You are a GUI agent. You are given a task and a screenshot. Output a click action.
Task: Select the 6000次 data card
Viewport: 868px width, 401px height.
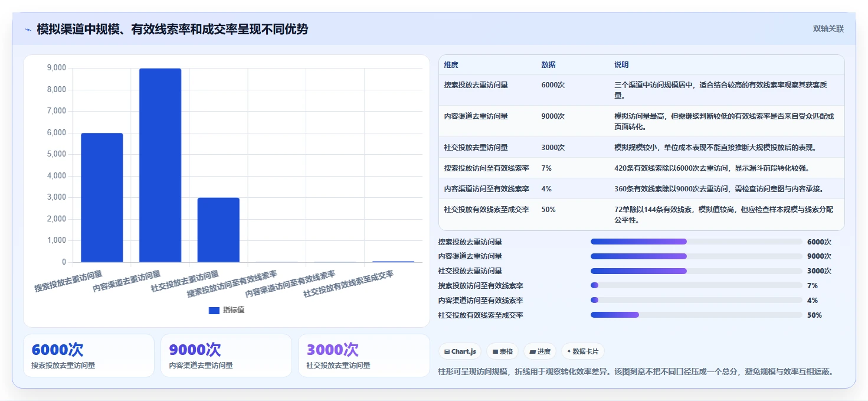pyautogui.click(x=89, y=356)
